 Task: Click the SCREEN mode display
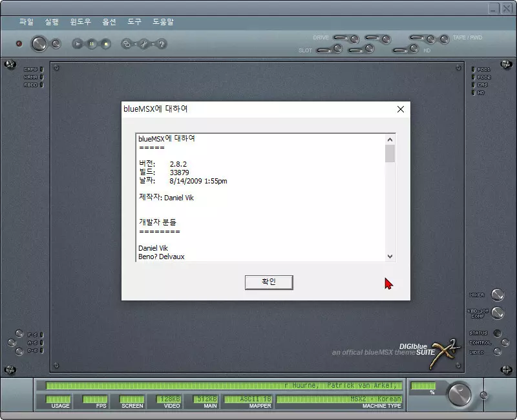coord(132,399)
